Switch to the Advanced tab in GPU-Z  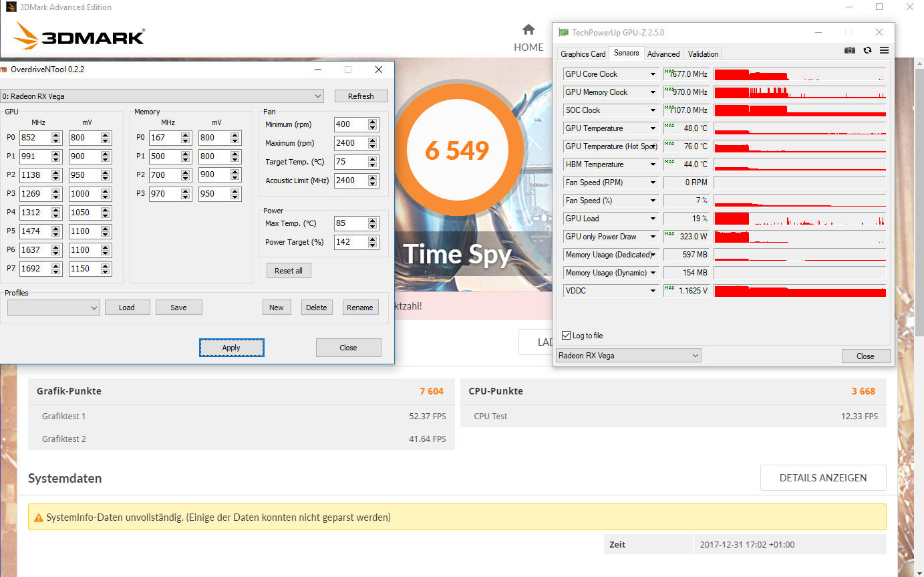point(663,54)
